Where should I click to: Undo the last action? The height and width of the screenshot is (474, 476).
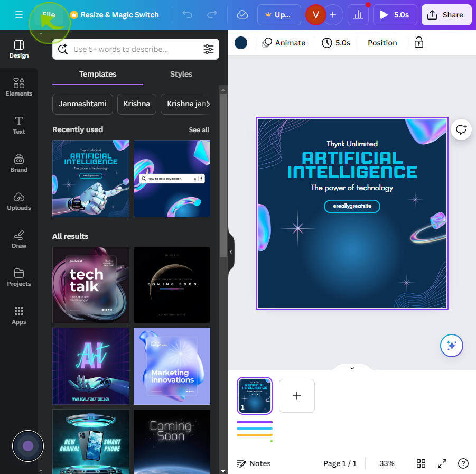point(188,15)
